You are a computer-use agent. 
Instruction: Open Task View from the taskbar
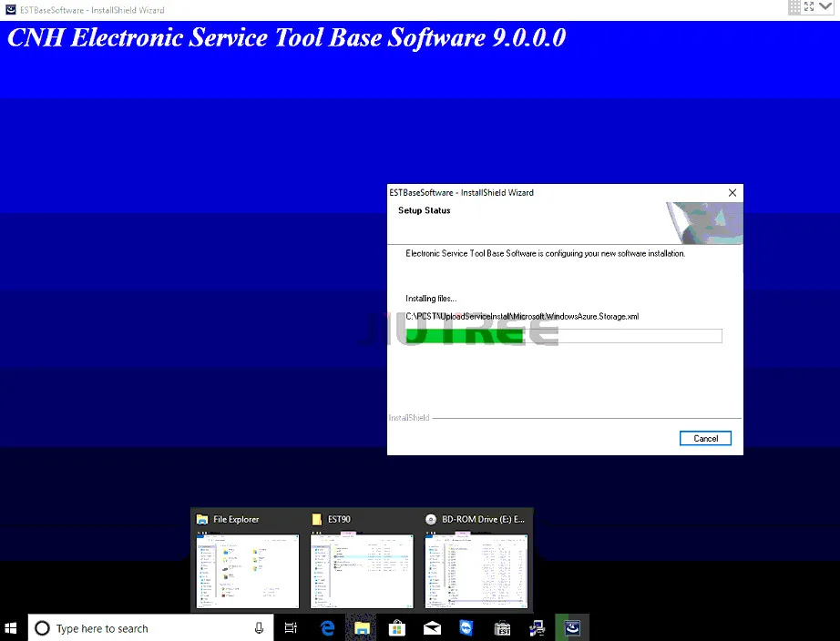pos(291,627)
